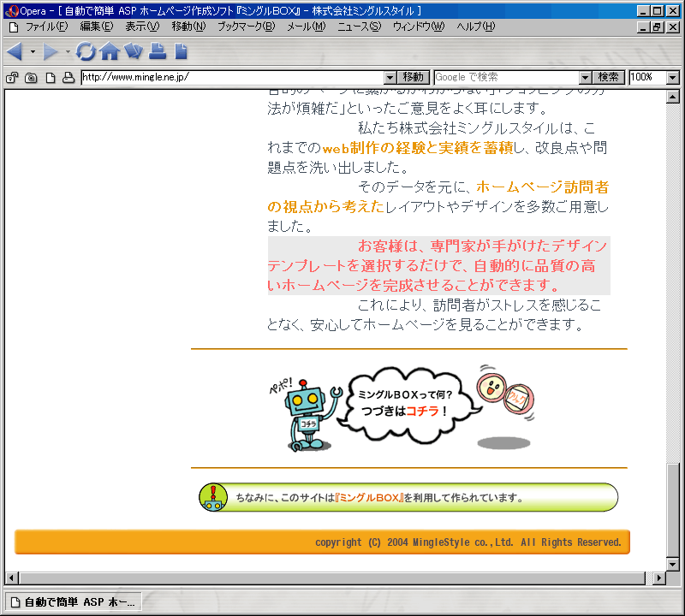Open the ブックマーク(B) menu
The width and height of the screenshot is (685, 616).
pyautogui.click(x=247, y=27)
